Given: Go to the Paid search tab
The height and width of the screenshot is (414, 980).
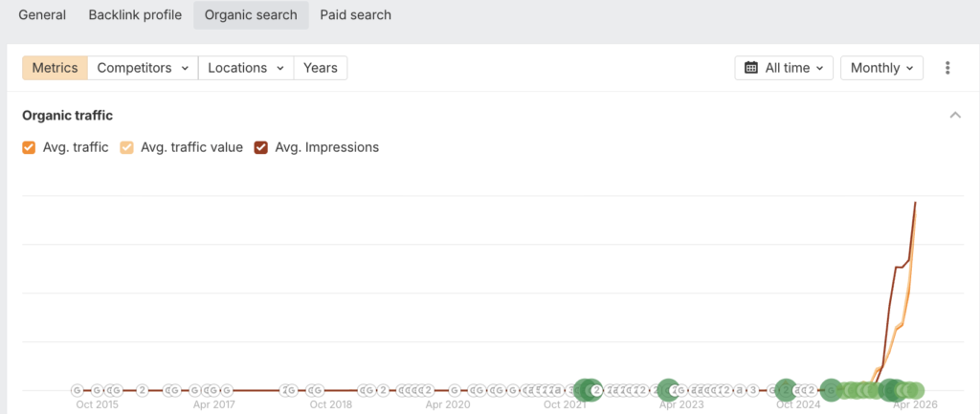Looking at the screenshot, I should pos(355,15).
